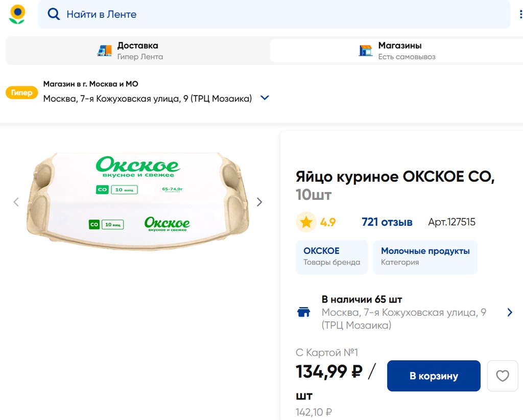
Task: Click the yellow star rating icon
Action: pos(306,222)
